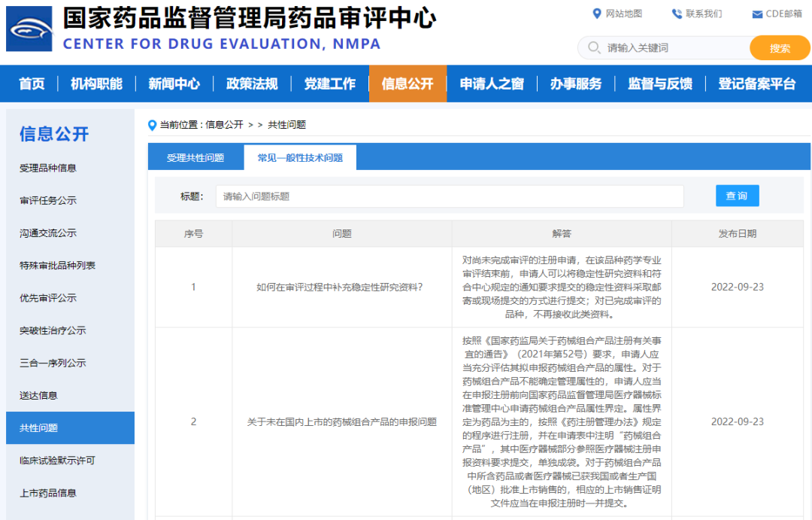This screenshot has height=520, width=812.
Task: Click the magnifier icon in the search box
Action: click(x=593, y=47)
